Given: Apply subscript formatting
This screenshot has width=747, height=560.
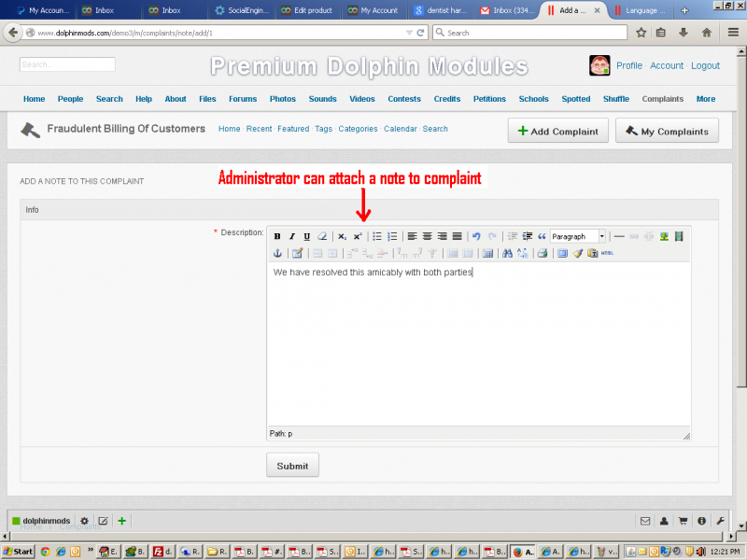Looking at the screenshot, I should [x=342, y=237].
